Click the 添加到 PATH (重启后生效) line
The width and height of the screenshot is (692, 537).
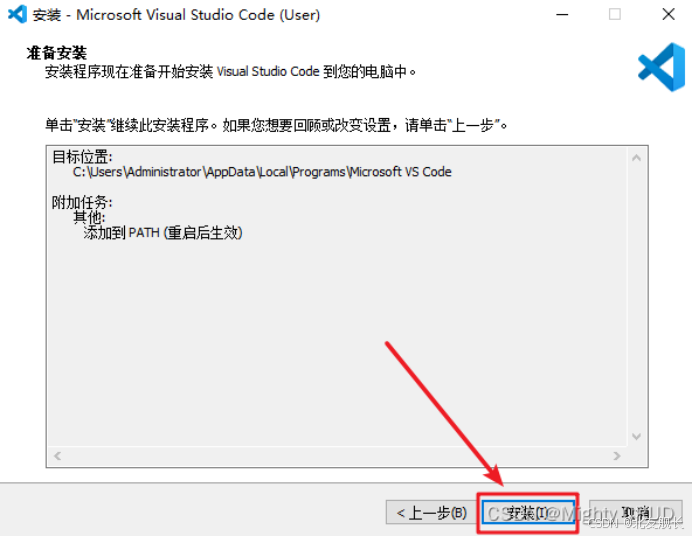click(x=163, y=233)
